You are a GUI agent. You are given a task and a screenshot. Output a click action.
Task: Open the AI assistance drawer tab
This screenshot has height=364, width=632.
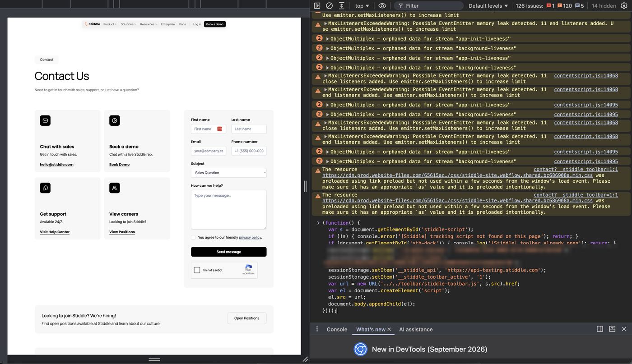tap(416, 329)
